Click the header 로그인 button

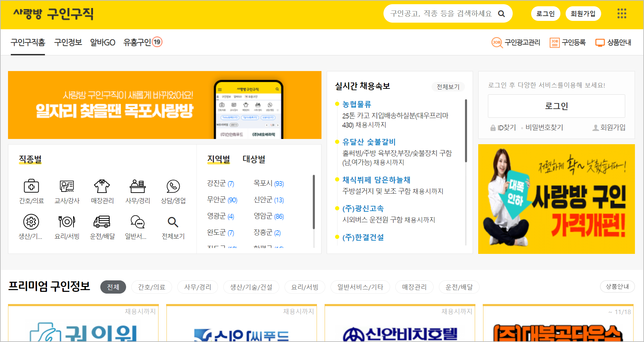(x=545, y=14)
